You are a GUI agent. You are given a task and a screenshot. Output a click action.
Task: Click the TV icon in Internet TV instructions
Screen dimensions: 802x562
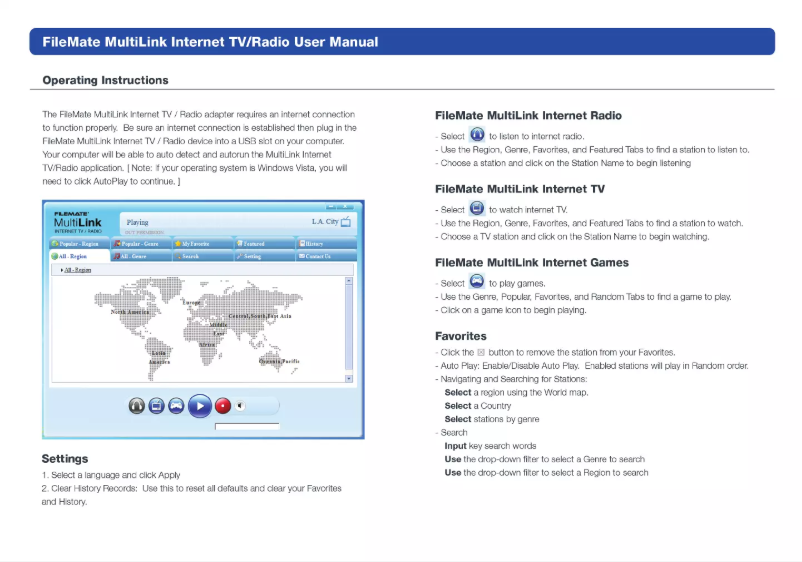(x=477, y=209)
